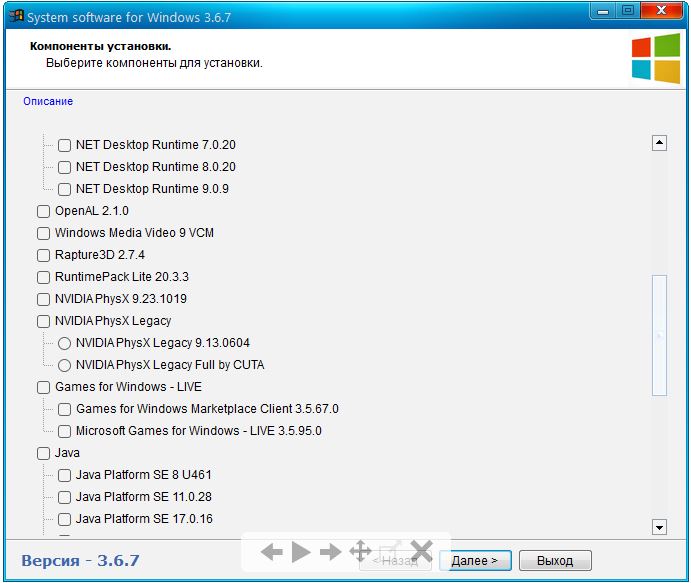Click the Windows logo in header
This screenshot has height=583, width=691.
(655, 59)
